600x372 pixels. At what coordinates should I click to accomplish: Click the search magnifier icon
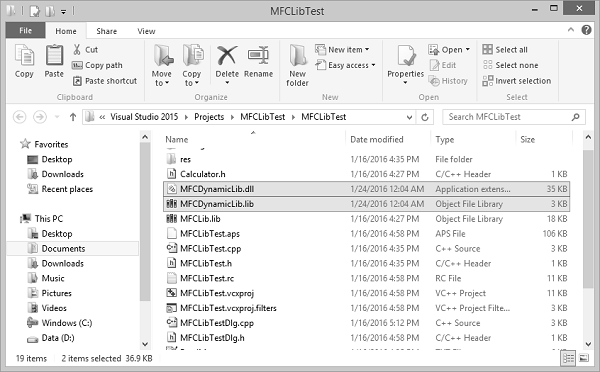click(x=576, y=117)
